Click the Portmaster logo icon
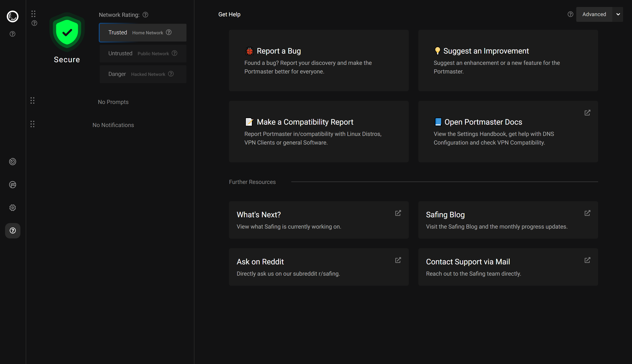This screenshot has height=364, width=632. 12,17
